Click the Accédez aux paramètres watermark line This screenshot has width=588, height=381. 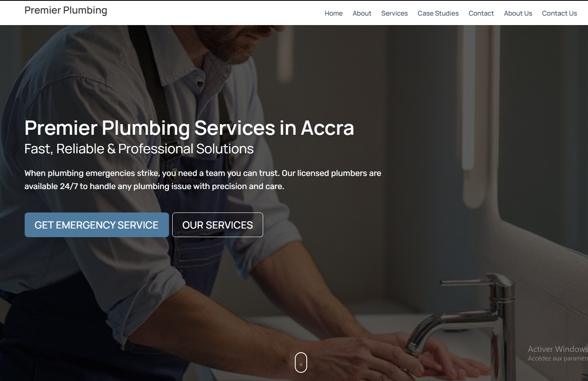tap(558, 358)
